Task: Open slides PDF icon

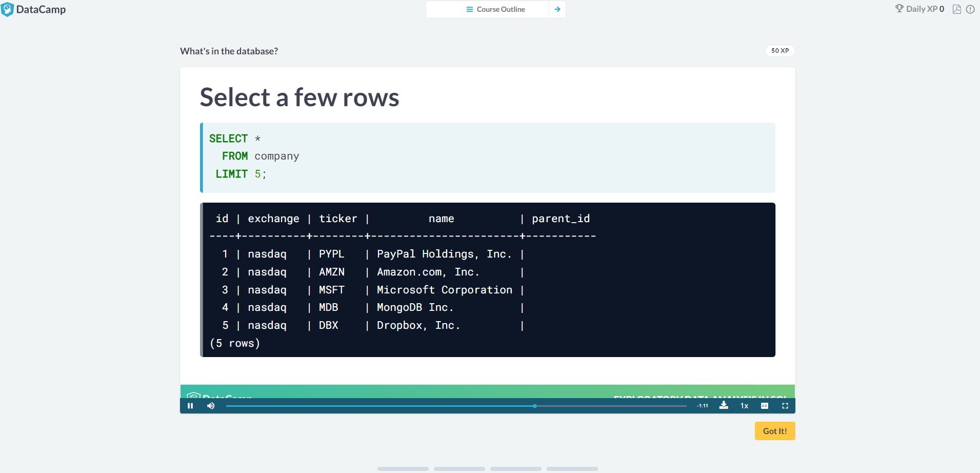Action: click(956, 9)
